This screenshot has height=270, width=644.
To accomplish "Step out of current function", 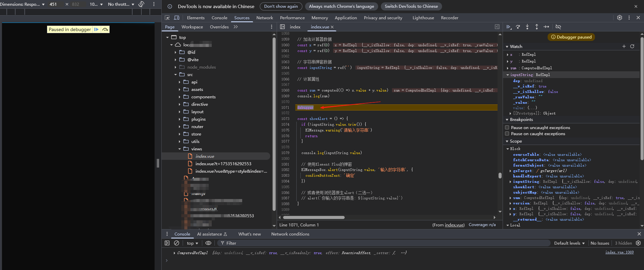I will click(x=537, y=27).
